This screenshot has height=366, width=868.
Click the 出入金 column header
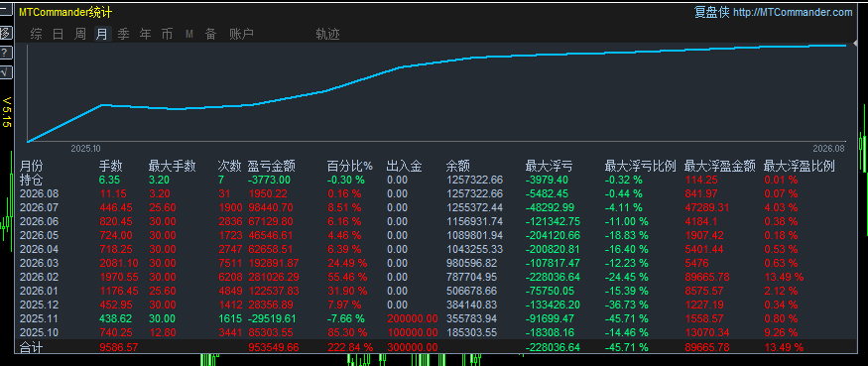click(x=404, y=166)
